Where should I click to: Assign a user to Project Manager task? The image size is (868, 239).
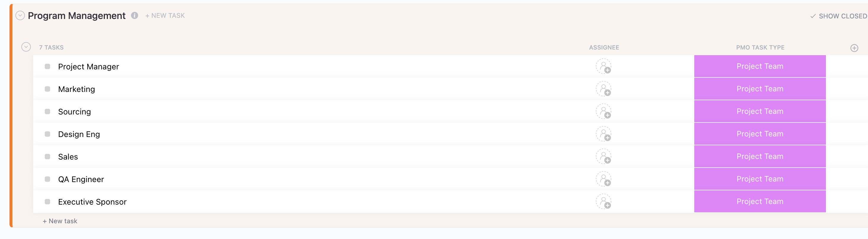pos(604,66)
